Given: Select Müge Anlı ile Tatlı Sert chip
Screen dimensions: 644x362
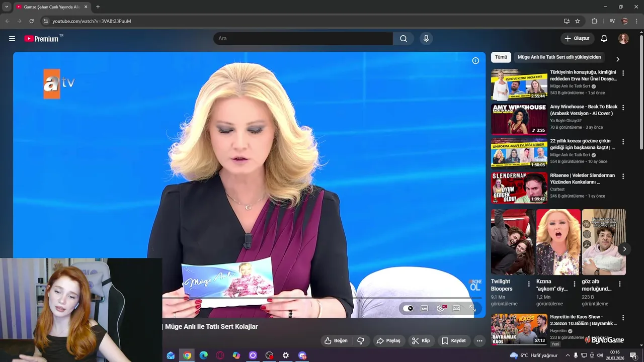Looking at the screenshot, I should tap(559, 57).
